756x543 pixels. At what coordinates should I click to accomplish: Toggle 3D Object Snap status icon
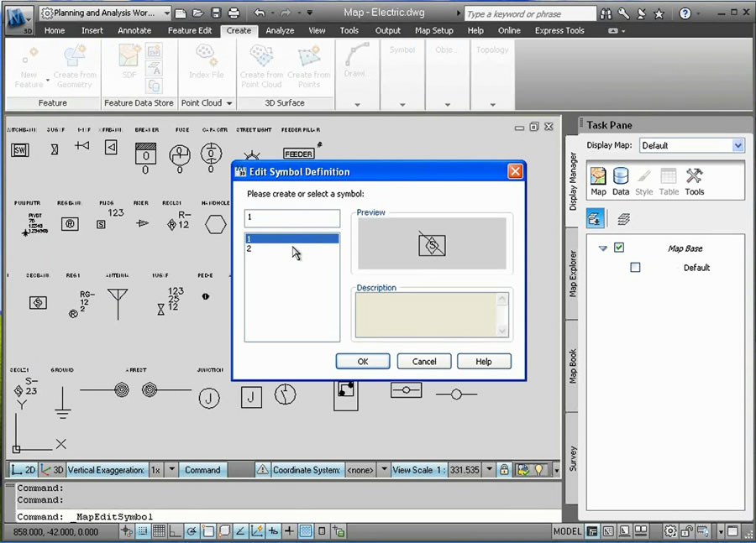click(224, 531)
